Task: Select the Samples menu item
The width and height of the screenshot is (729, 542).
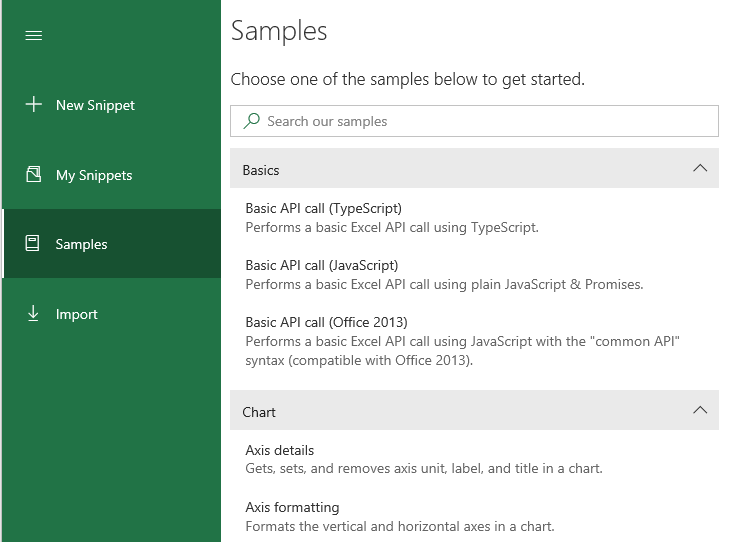Action: point(82,244)
